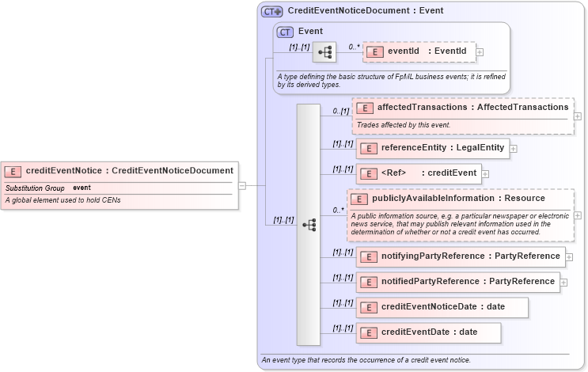Expand the notifiedPartyReference element

click(x=563, y=283)
